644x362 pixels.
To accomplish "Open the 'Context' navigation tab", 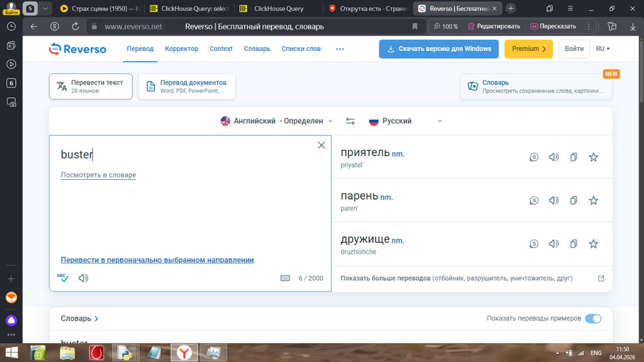I will pyautogui.click(x=221, y=48).
